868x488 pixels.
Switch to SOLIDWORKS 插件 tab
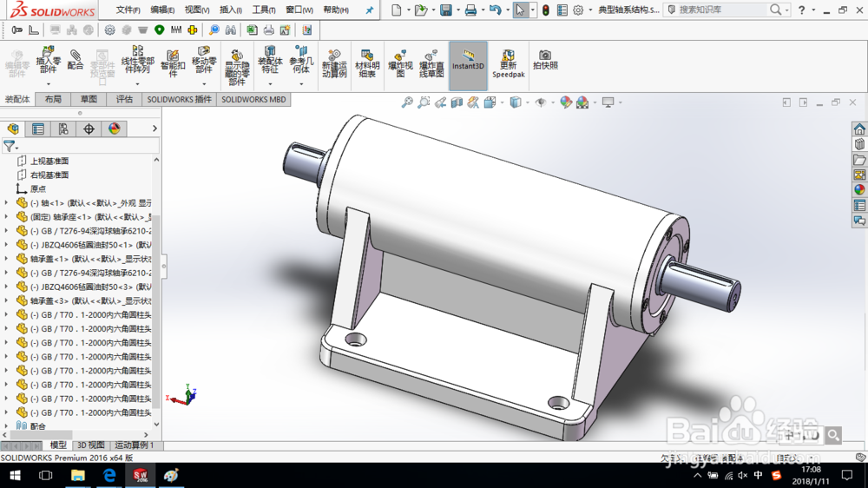coord(179,99)
